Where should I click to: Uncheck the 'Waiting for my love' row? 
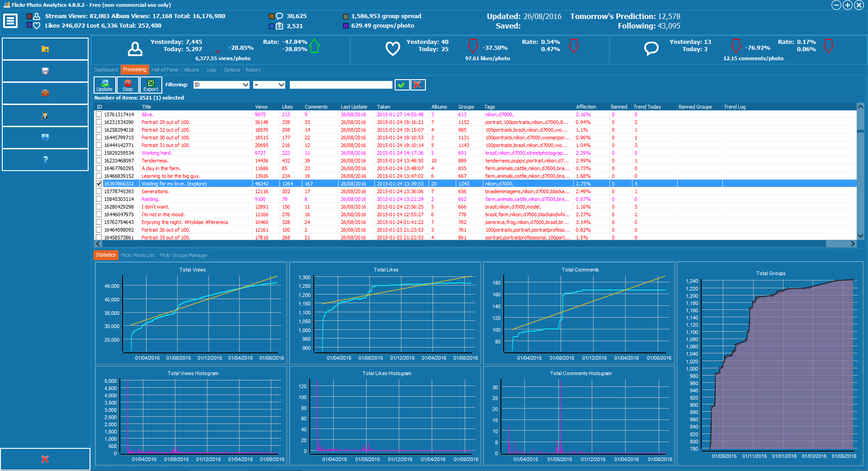tap(99, 184)
